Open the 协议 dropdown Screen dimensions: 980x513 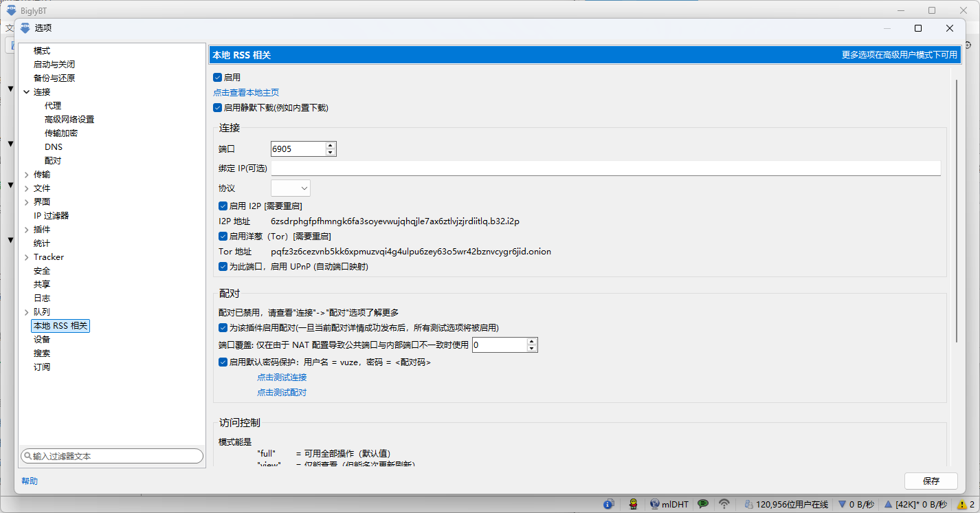pos(291,188)
